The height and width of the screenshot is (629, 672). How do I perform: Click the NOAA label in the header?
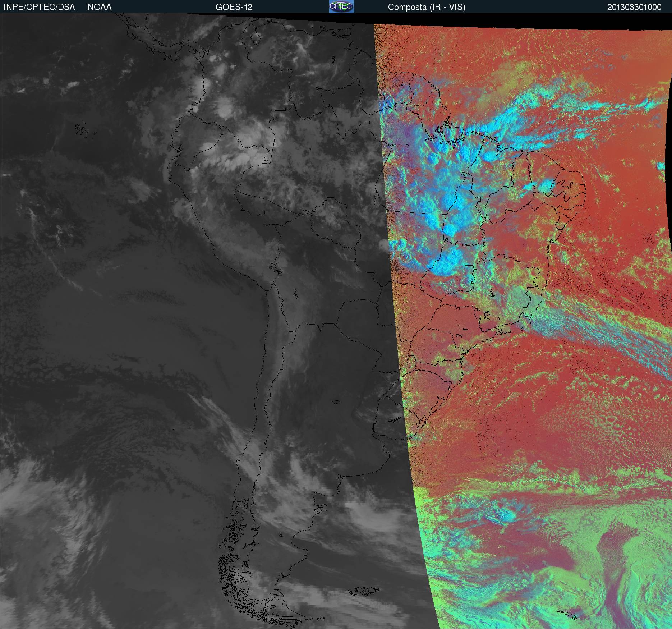(100, 7)
